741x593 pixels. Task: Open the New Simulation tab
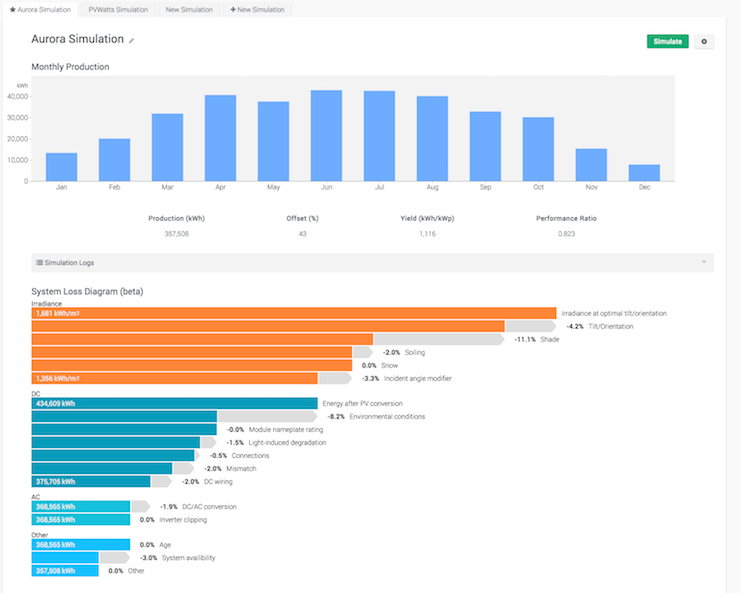tap(189, 9)
